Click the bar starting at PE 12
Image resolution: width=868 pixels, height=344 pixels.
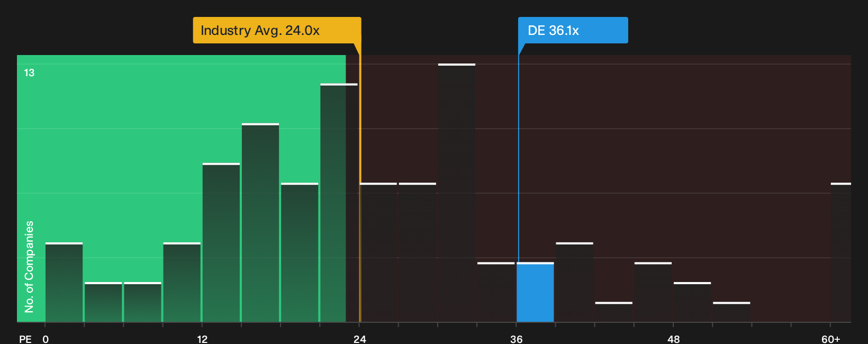221,242
